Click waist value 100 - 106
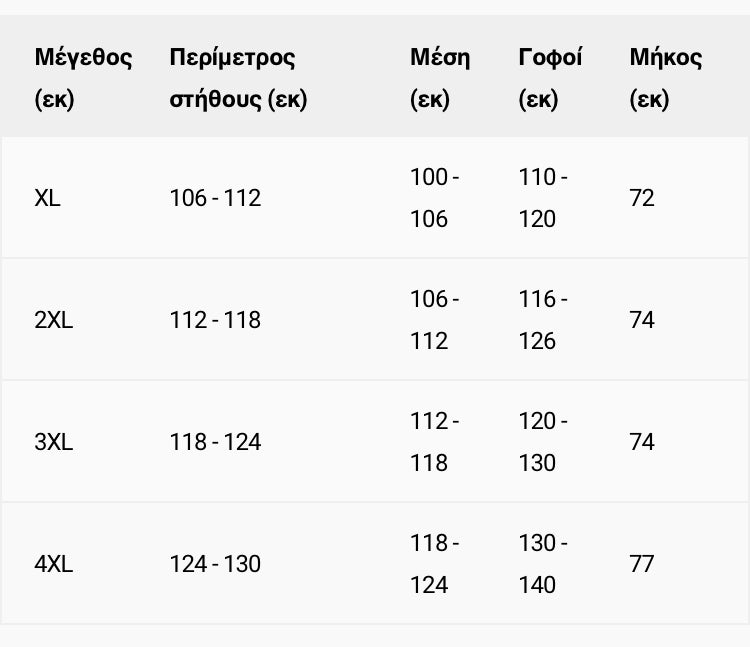 [x=435, y=198]
